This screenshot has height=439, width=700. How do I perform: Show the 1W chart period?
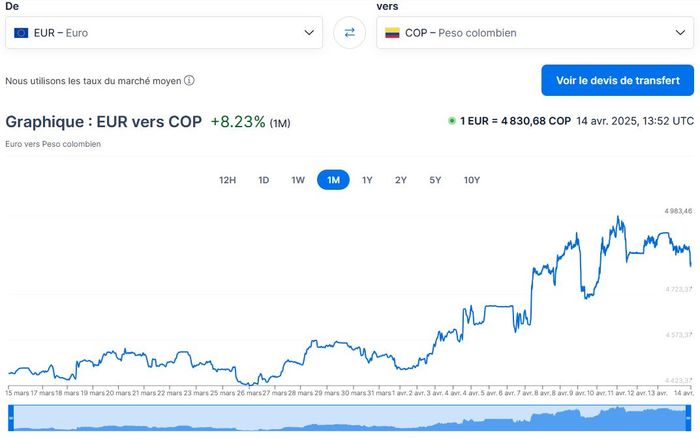[x=298, y=180]
